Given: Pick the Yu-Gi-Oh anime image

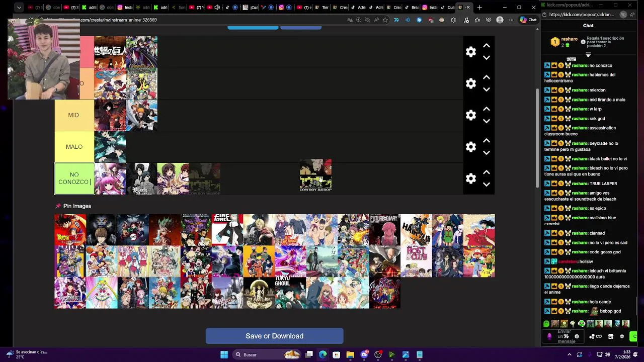Looking at the screenshot, I should 384,293.
